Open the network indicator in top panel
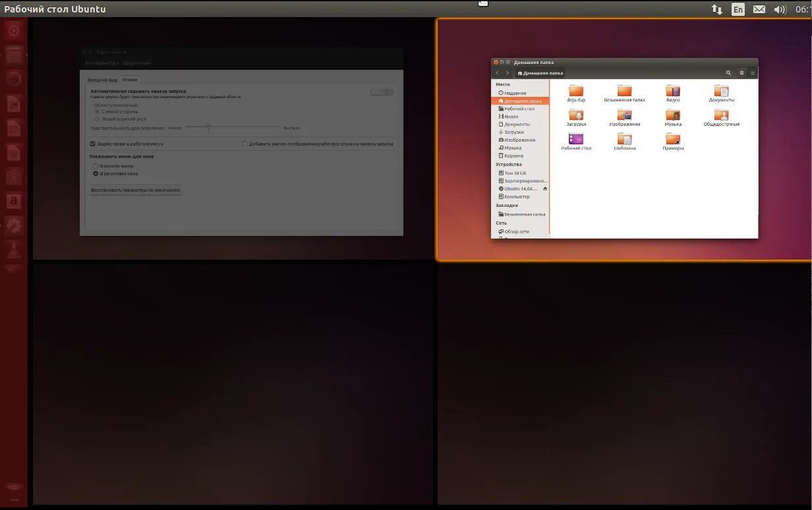Viewport: 812px width, 510px height. point(717,9)
